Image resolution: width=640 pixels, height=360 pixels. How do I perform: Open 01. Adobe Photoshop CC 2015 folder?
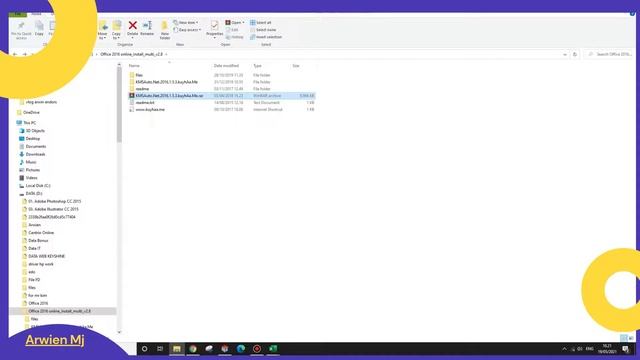tap(52, 201)
